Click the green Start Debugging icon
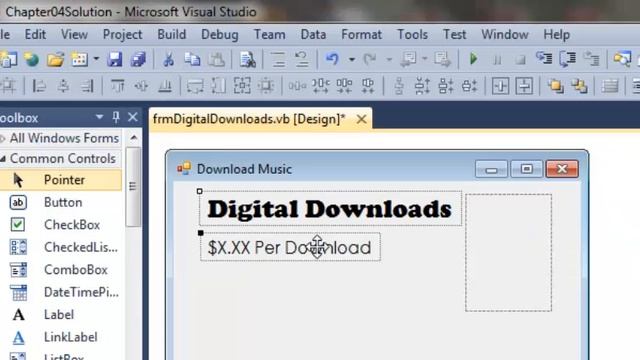Image resolution: width=640 pixels, height=360 pixels. (x=473, y=60)
